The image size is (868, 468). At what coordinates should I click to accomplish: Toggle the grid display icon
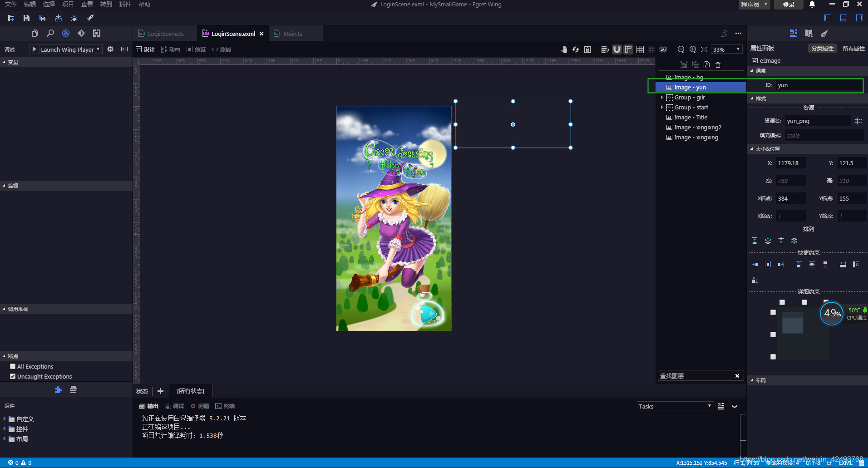click(x=640, y=49)
